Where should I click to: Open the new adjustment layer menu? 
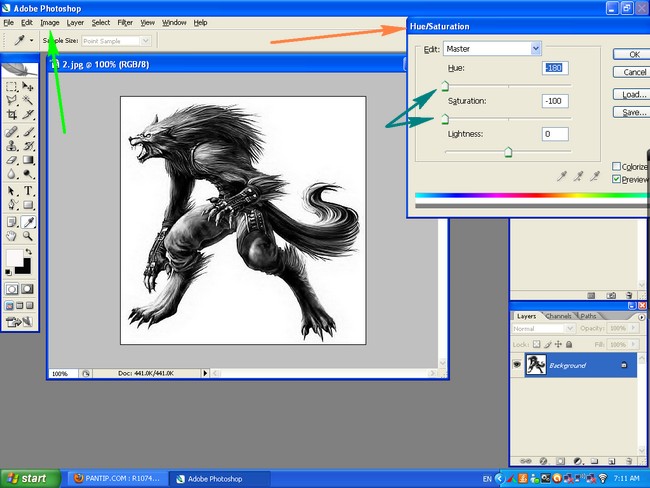pos(577,461)
